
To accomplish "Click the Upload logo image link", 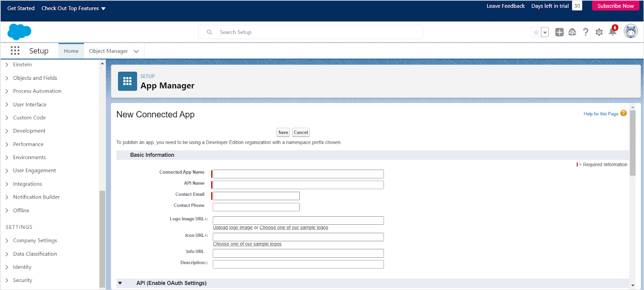I will pos(233,228).
